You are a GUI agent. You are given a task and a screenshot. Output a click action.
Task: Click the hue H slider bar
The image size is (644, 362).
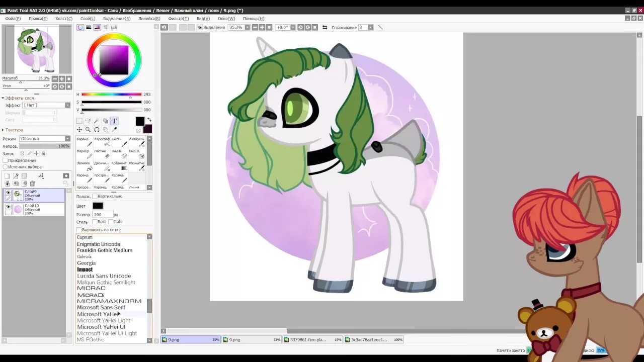coord(111,95)
